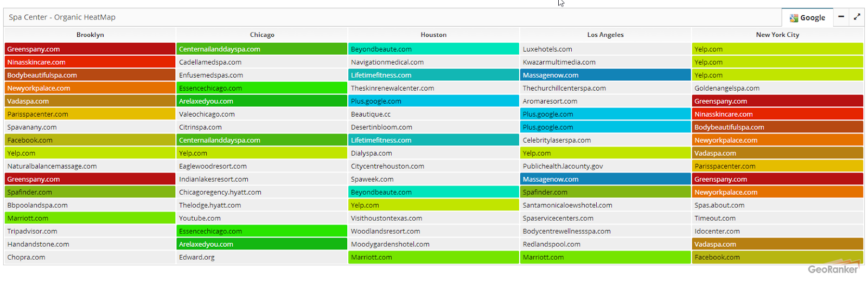Viewport: 868px width, 282px height.
Task: Click the Redlandspool.com cell
Action: click(605, 244)
